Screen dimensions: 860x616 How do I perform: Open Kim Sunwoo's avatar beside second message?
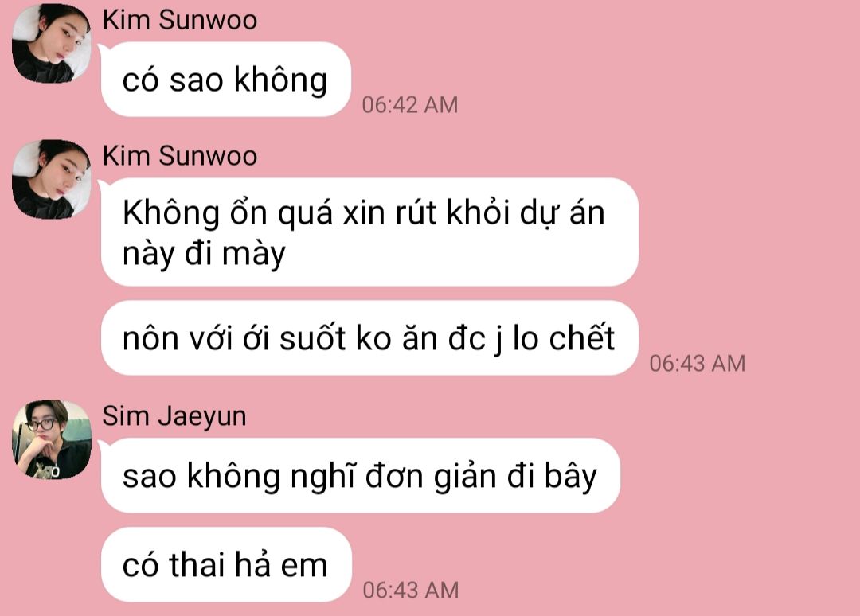click(x=52, y=179)
